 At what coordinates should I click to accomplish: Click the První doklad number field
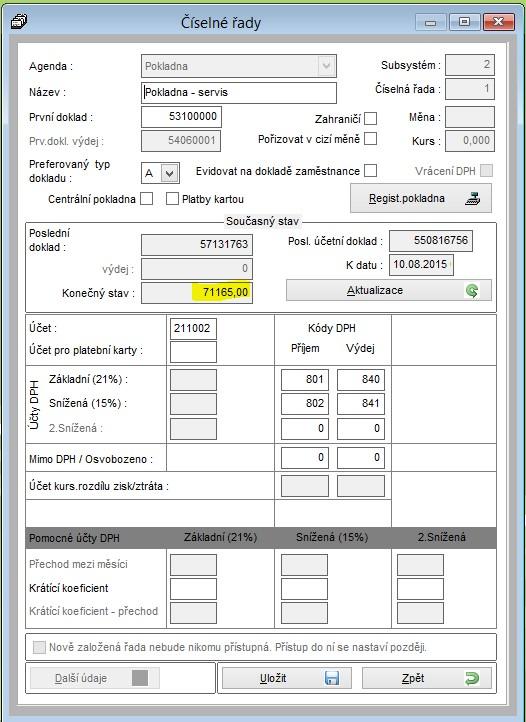point(181,117)
